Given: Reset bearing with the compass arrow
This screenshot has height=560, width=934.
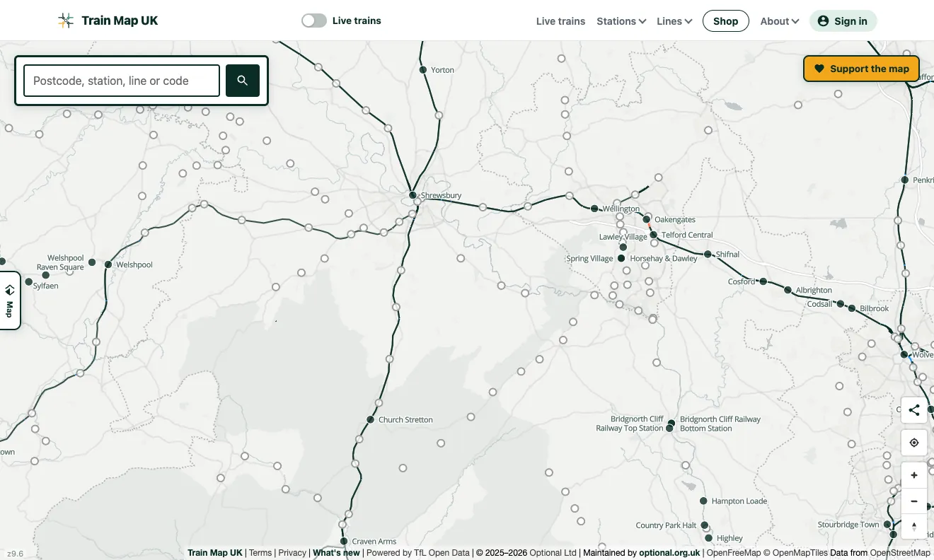Looking at the screenshot, I should pyautogui.click(x=914, y=527).
